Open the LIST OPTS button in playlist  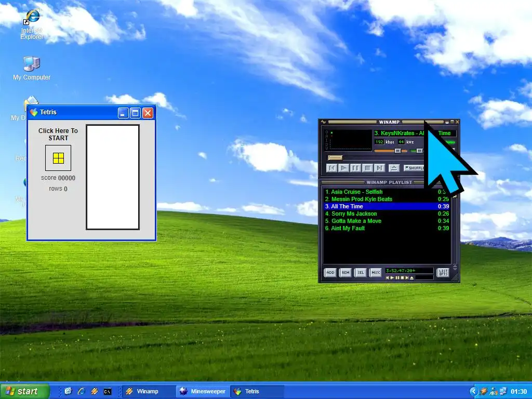pyautogui.click(x=443, y=272)
